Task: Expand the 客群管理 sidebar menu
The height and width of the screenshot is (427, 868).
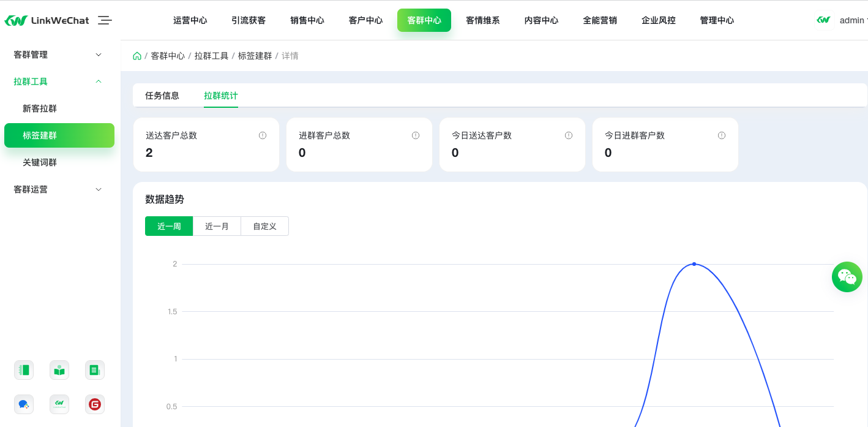Action: pyautogui.click(x=59, y=55)
